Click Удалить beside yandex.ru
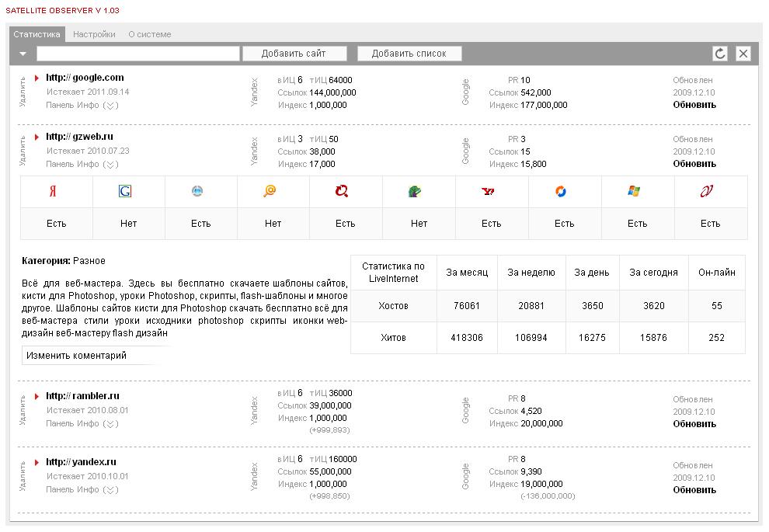 click(x=23, y=477)
